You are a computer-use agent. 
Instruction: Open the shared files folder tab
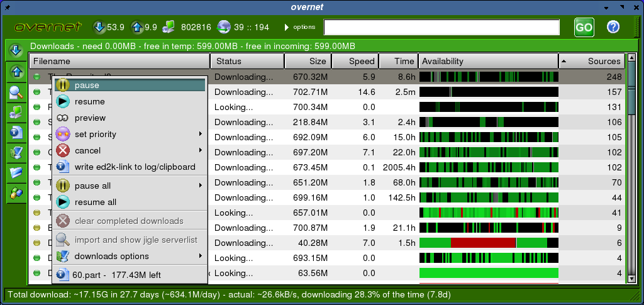pos(16,172)
